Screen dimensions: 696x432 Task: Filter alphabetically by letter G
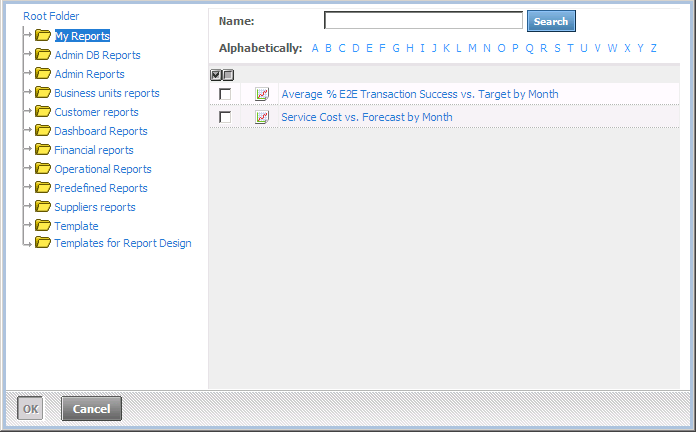[x=396, y=48]
